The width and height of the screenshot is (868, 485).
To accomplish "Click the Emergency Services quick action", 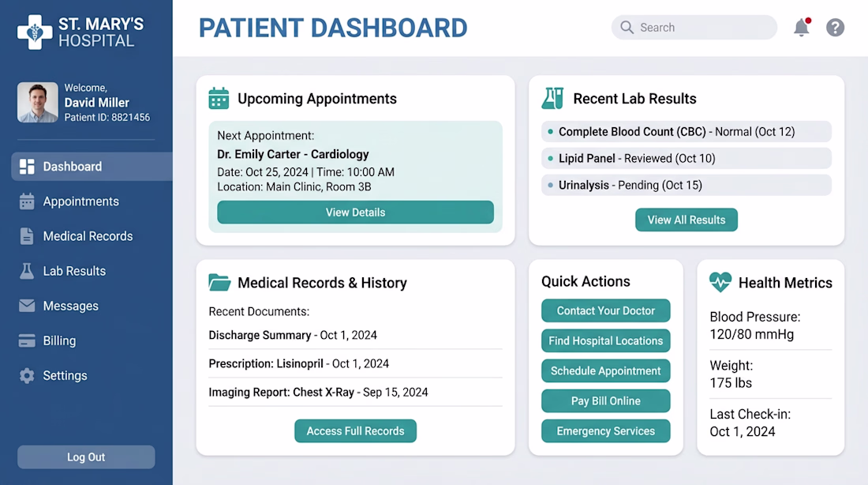I will point(605,431).
